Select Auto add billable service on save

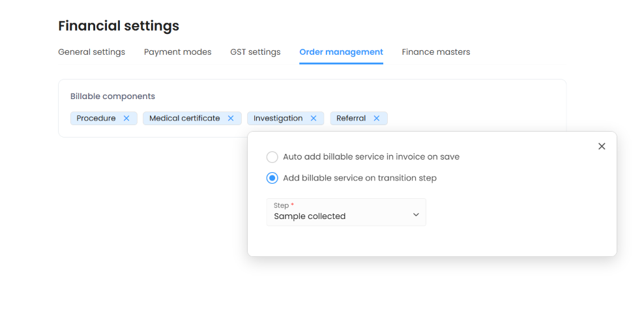[x=272, y=157]
